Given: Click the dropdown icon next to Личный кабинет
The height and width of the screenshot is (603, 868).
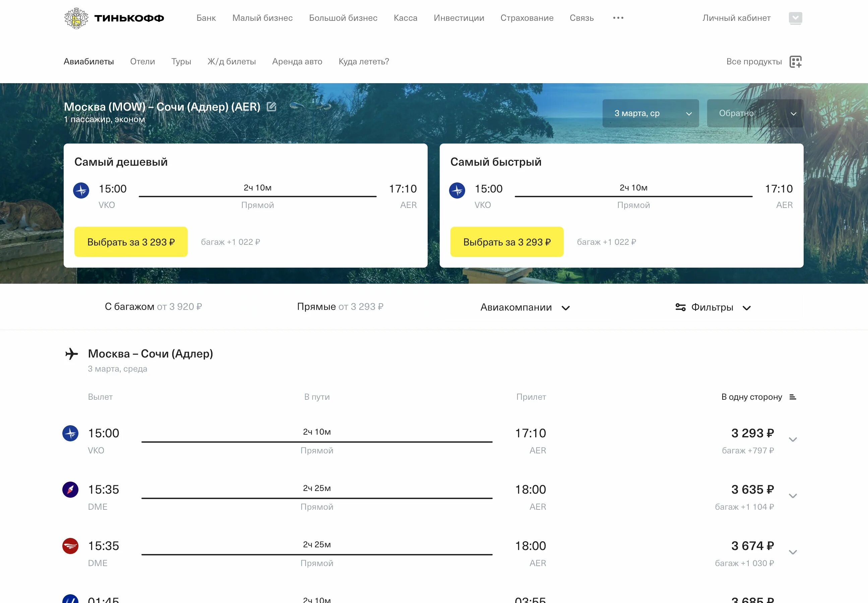Looking at the screenshot, I should click(x=796, y=18).
